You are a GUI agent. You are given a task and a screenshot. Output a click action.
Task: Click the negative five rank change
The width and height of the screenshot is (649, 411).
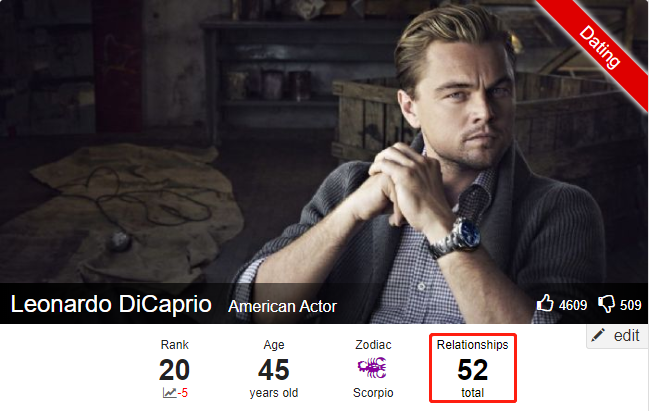(183, 393)
